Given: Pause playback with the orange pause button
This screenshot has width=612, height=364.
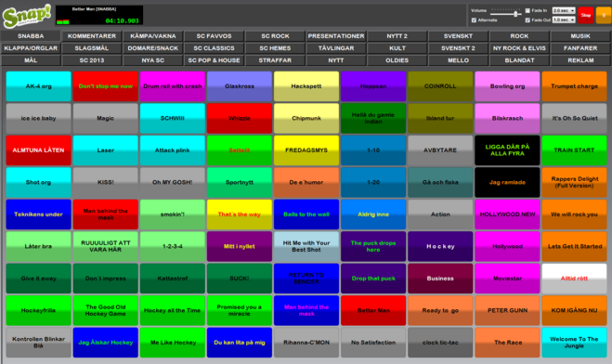Looking at the screenshot, I should (x=603, y=15).
